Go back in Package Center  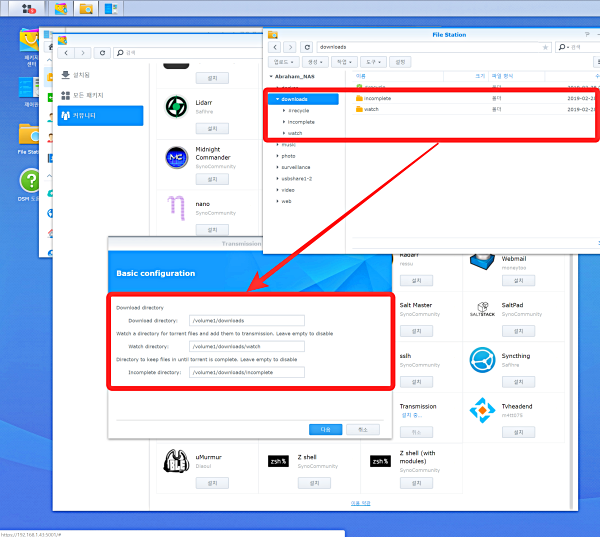tap(66, 53)
